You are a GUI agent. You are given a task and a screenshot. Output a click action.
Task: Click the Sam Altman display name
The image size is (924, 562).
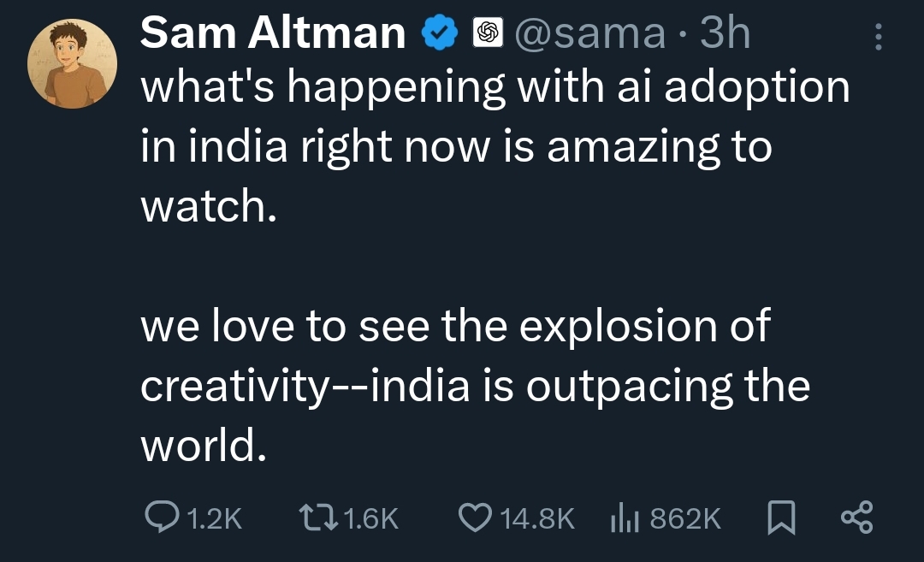pos(273,34)
